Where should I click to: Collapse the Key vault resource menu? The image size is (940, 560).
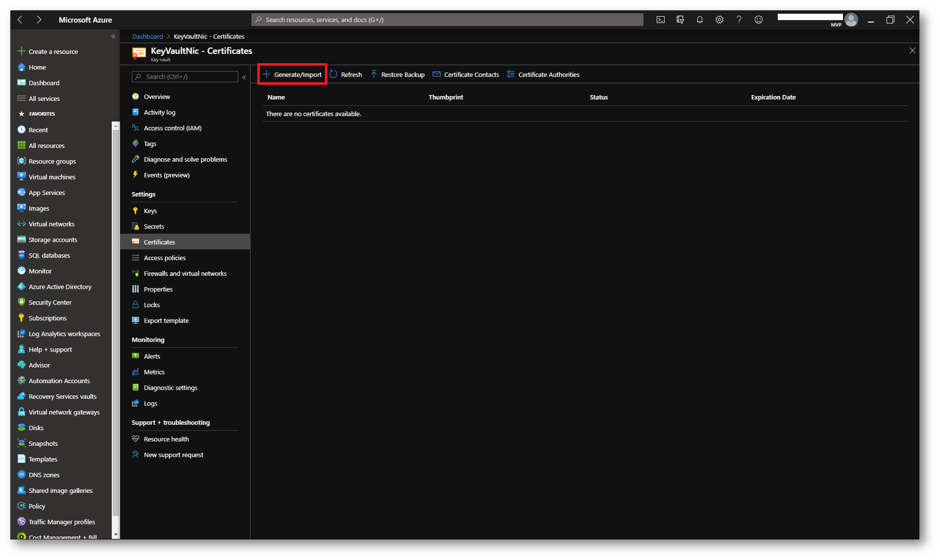pos(244,77)
